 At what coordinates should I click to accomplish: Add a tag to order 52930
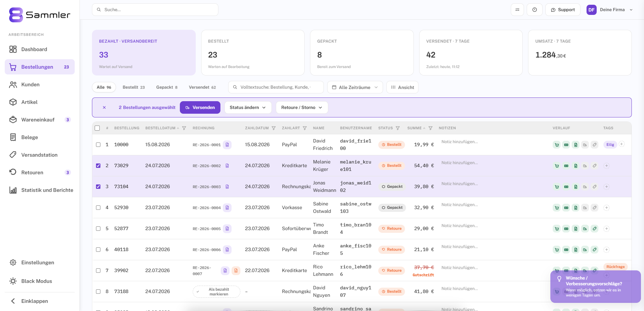pos(606,208)
